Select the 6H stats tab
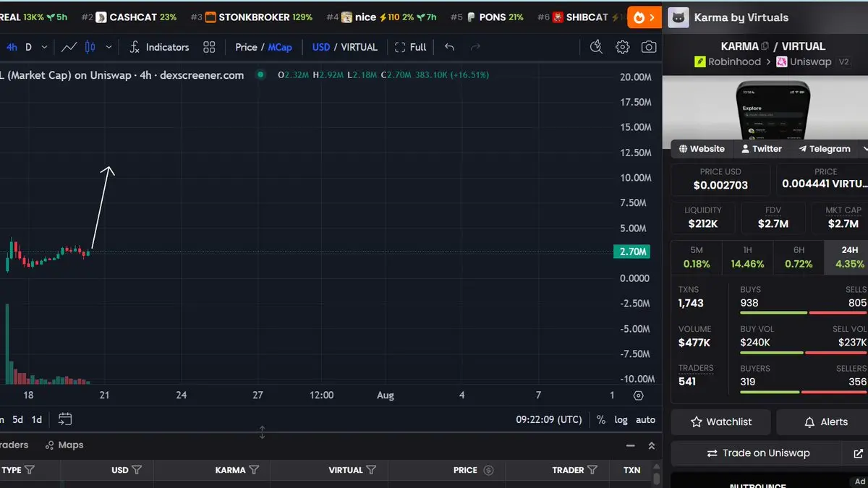 799,257
